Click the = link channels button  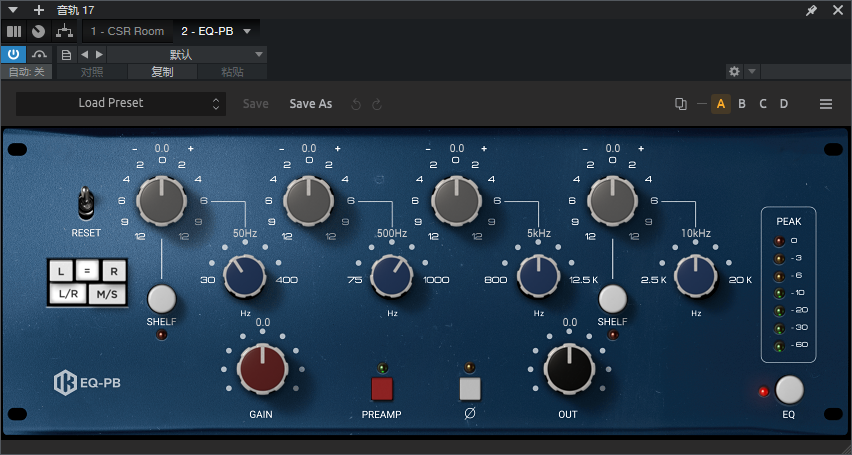[x=86, y=271]
